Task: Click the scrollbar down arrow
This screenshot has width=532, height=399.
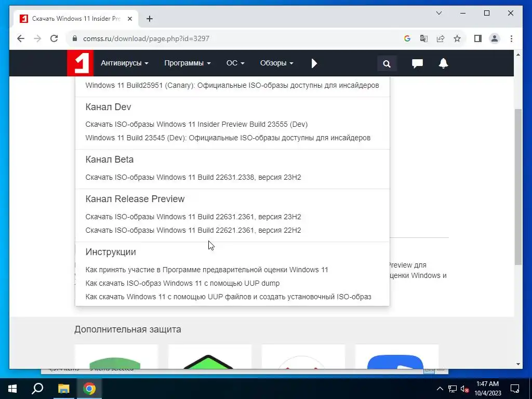Action: [x=518, y=364]
